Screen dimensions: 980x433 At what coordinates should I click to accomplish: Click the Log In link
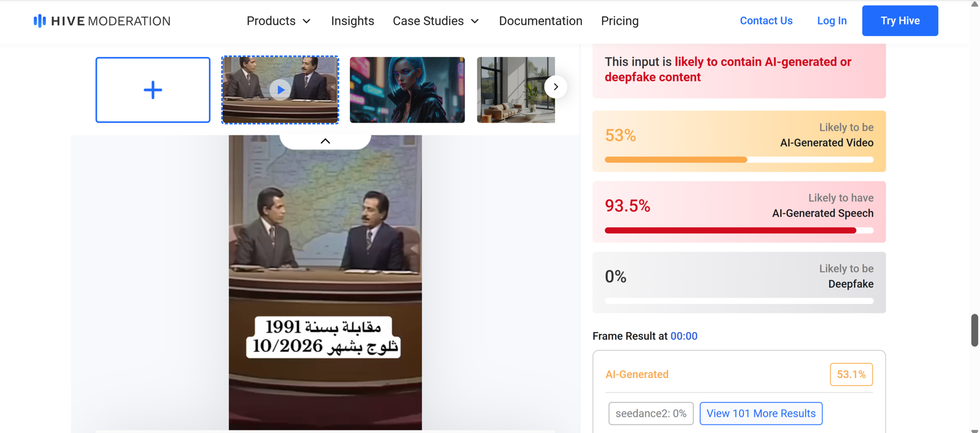pyautogui.click(x=832, y=21)
